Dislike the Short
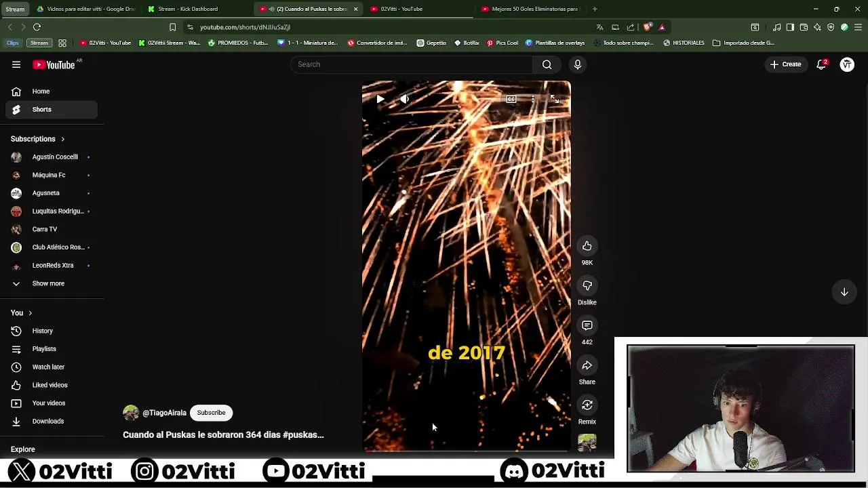 [587, 286]
